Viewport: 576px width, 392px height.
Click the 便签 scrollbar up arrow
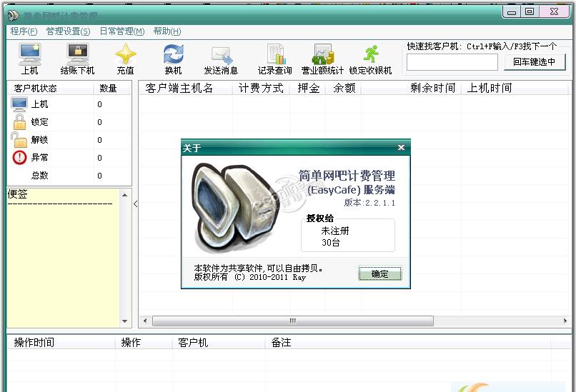tap(125, 195)
